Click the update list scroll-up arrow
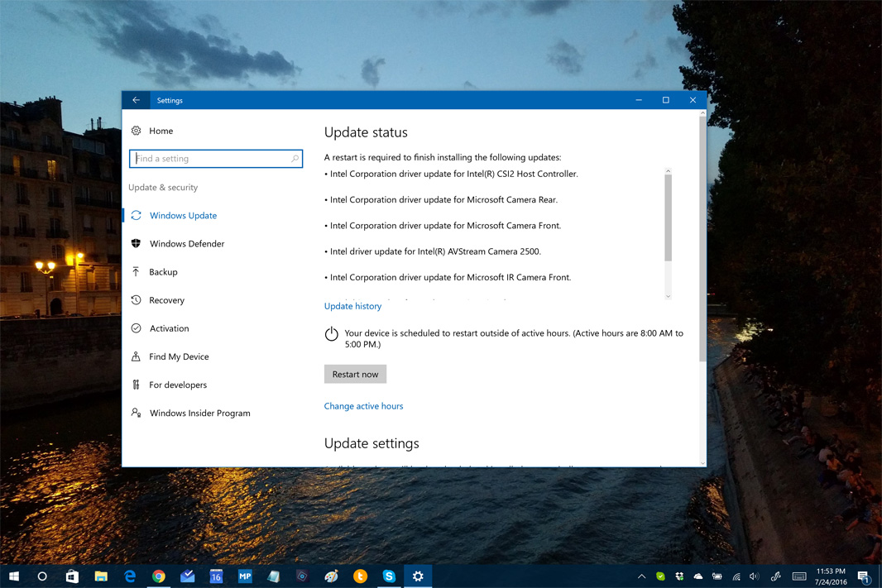This screenshot has width=882, height=588. [x=668, y=171]
